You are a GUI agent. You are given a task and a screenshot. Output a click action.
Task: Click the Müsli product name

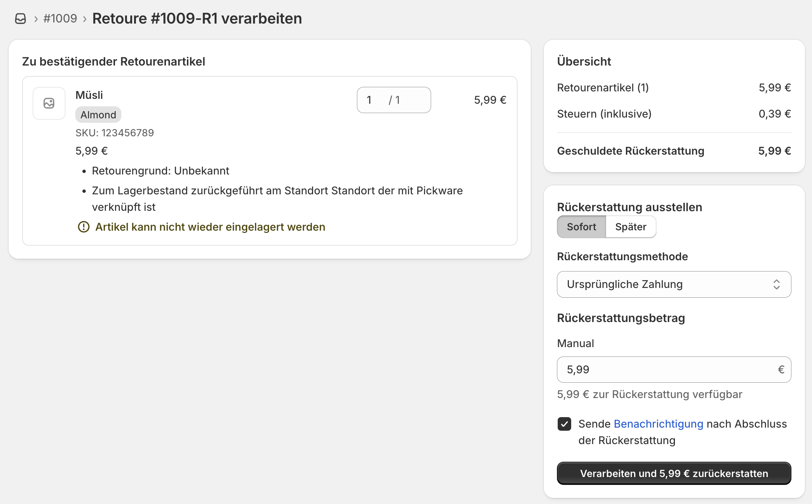point(89,95)
